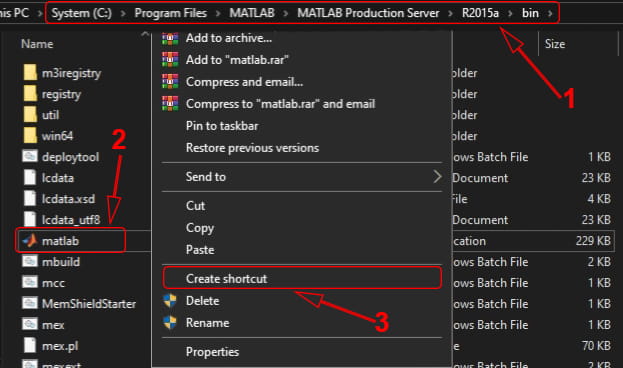Navigate to MATLAB breadcrumb folder
The height and width of the screenshot is (368, 623).
(252, 13)
